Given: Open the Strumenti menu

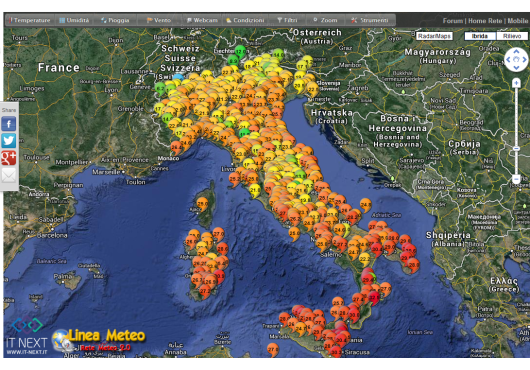Looking at the screenshot, I should pyautogui.click(x=369, y=20).
